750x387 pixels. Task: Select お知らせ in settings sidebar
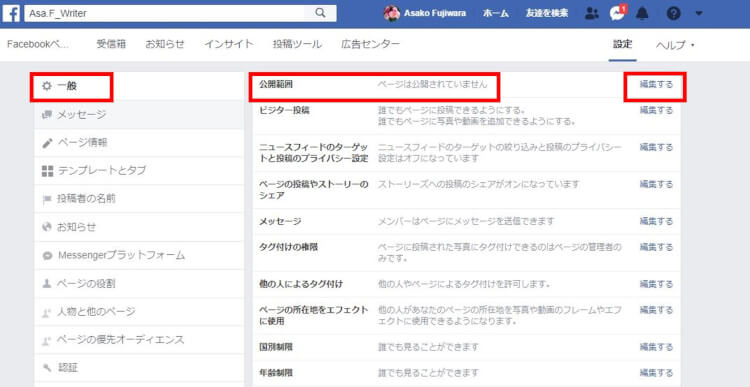click(x=139, y=227)
